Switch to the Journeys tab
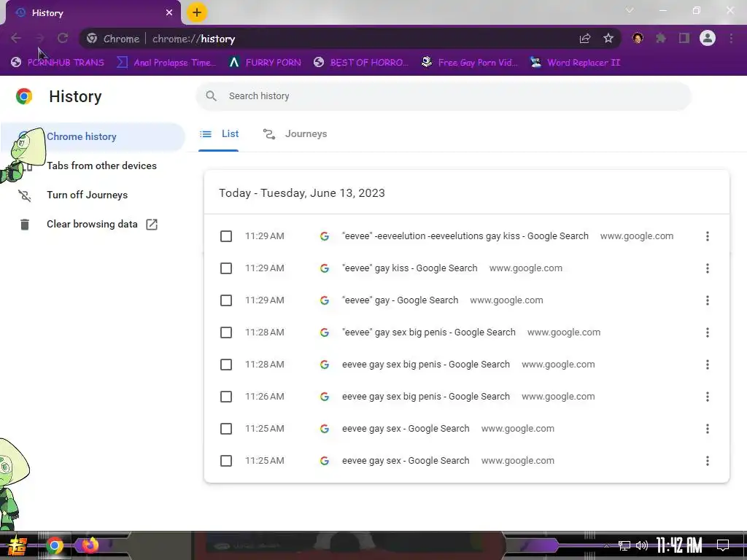747x560 pixels. 295,134
